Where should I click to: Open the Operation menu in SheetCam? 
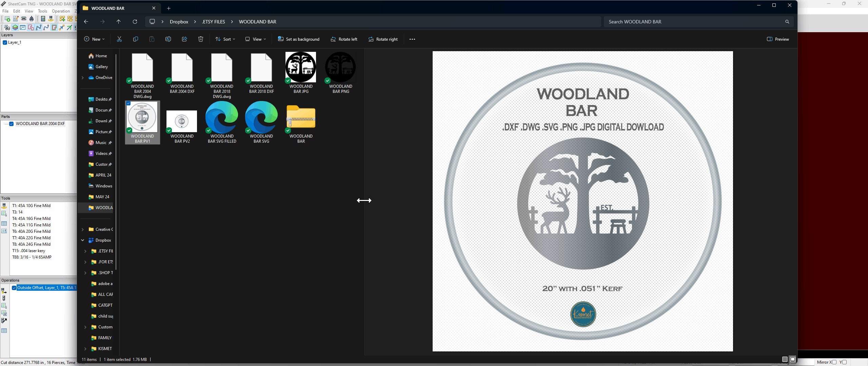[60, 11]
